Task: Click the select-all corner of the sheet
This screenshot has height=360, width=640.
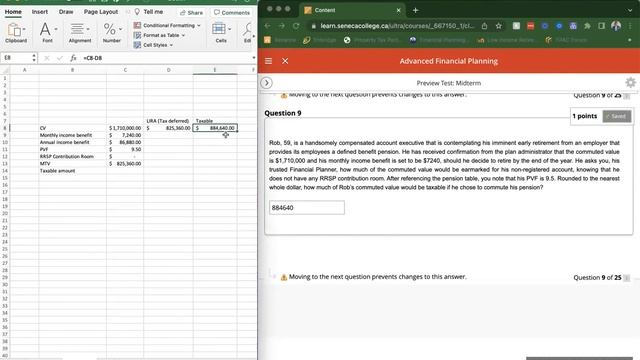Action: click(x=5, y=70)
